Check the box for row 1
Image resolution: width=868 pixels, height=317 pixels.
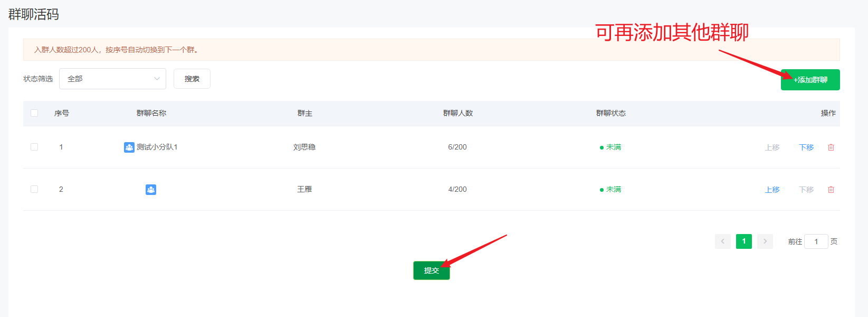[34, 147]
